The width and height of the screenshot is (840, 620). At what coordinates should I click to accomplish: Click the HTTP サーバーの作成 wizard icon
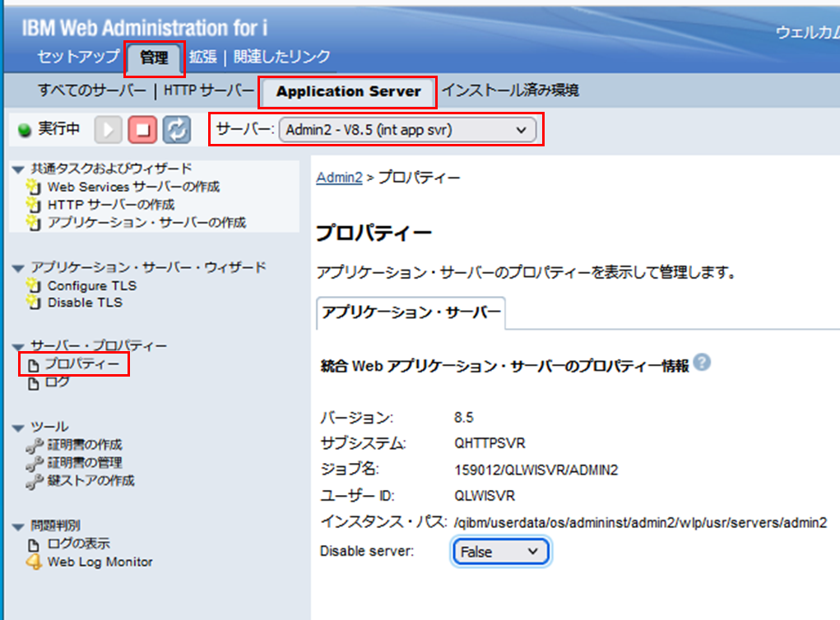coord(34,205)
